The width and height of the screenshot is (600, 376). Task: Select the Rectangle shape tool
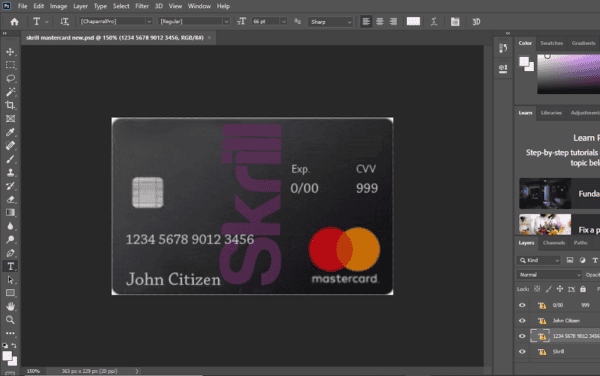[10, 293]
